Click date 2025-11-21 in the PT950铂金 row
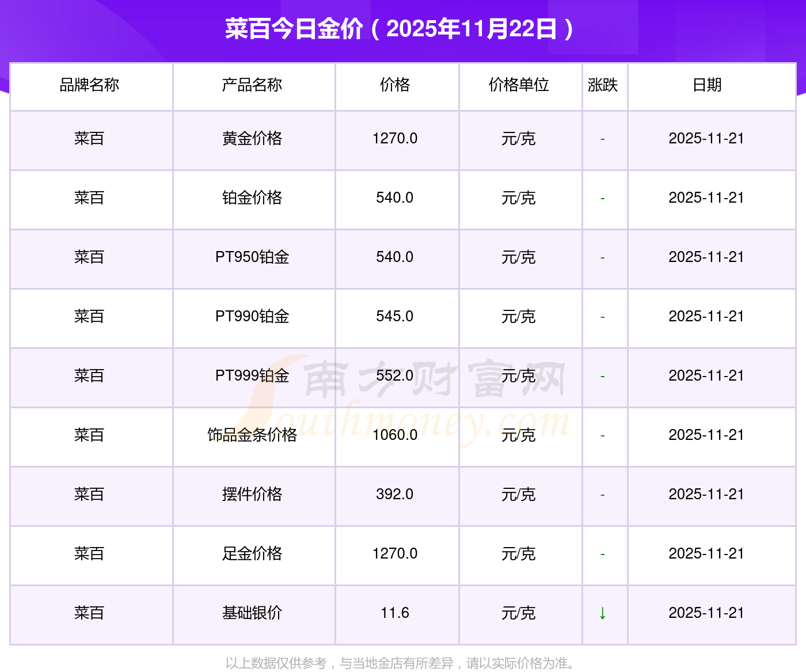 (706, 257)
